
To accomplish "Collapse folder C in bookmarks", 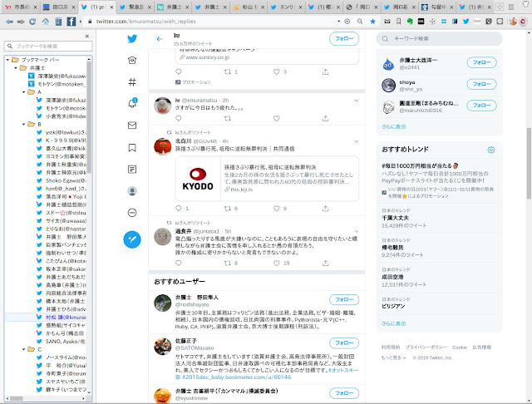I will coord(24,349).
